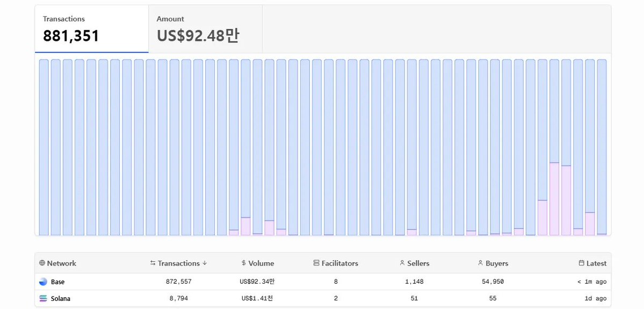The height and width of the screenshot is (309, 644).
Task: Sort table by Facilitators column header
Action: [339, 263]
